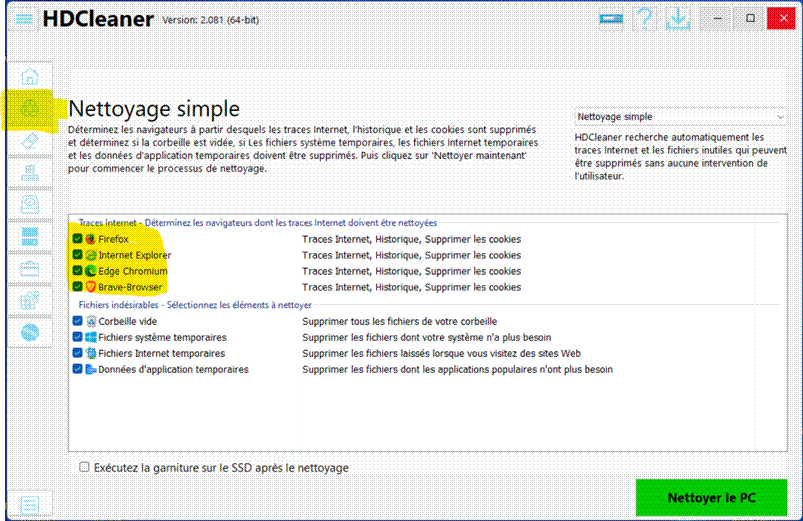
Task: Click 'Supprimer les fichiers dont votre système n'a plus besoin'
Action: (x=427, y=337)
